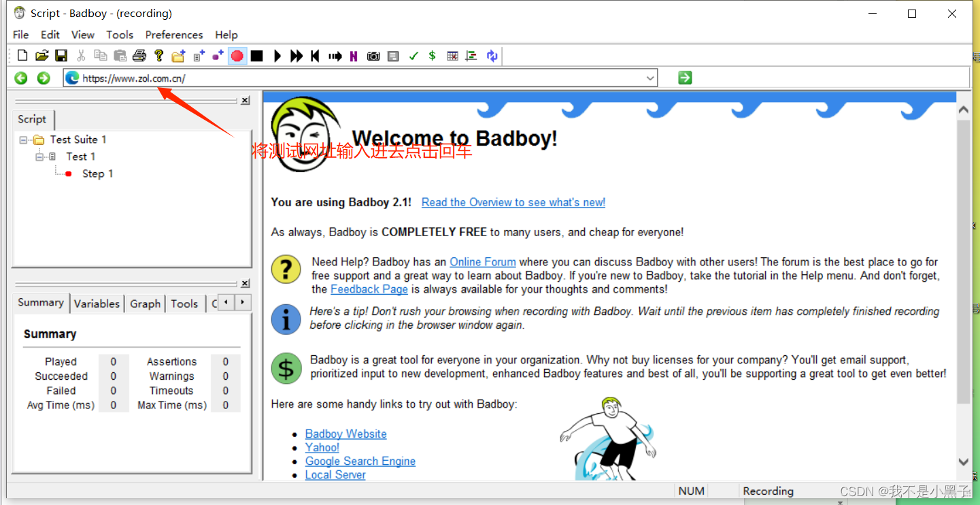980x505 pixels.
Task: Open the Badboy Website link
Action: click(345, 434)
